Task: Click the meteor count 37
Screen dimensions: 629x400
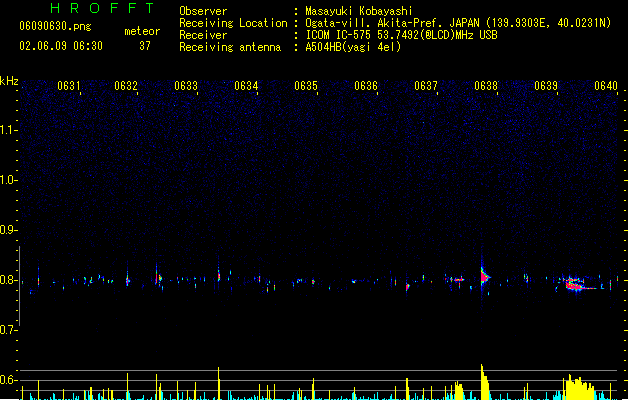Action: tap(145, 46)
